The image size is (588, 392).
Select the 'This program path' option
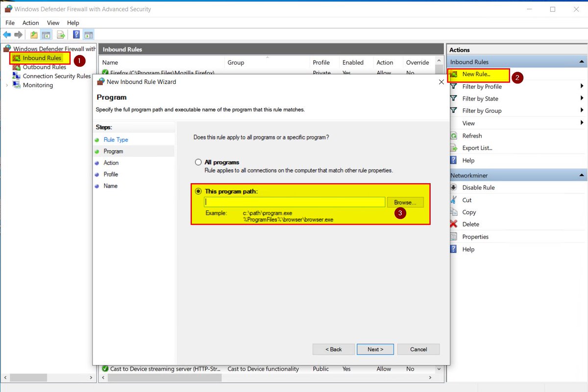click(x=198, y=191)
